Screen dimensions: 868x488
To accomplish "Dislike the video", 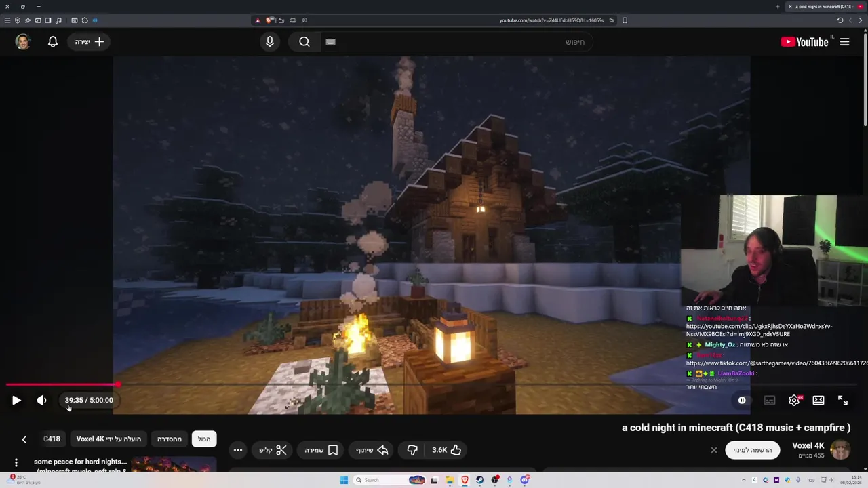I will tap(412, 450).
